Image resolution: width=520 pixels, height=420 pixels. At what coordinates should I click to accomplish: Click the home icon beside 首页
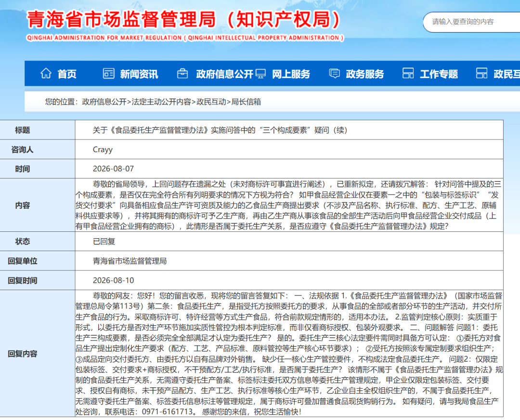pyautogui.click(x=46, y=73)
